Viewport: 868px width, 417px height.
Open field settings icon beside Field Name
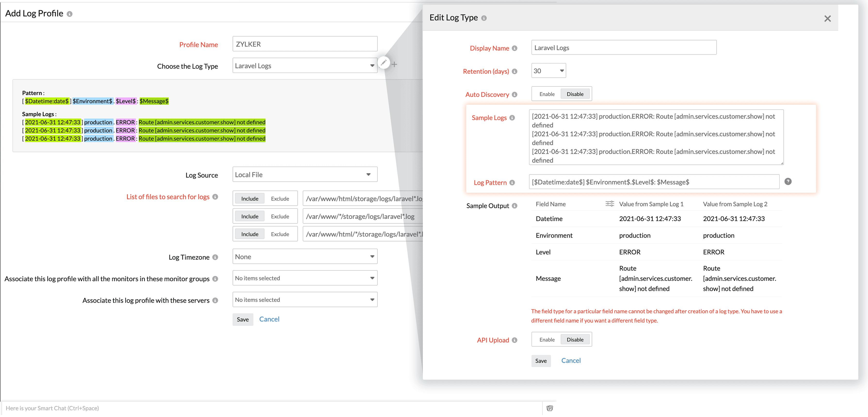tap(610, 204)
